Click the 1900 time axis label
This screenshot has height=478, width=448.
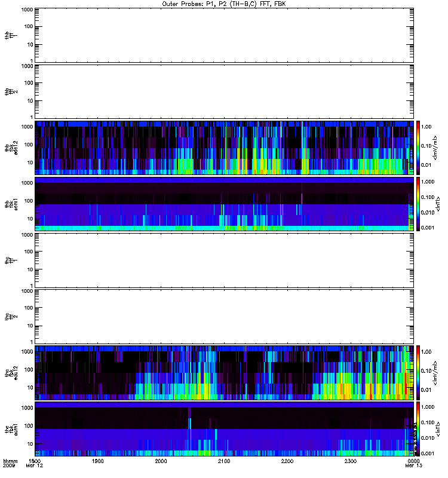click(97, 461)
